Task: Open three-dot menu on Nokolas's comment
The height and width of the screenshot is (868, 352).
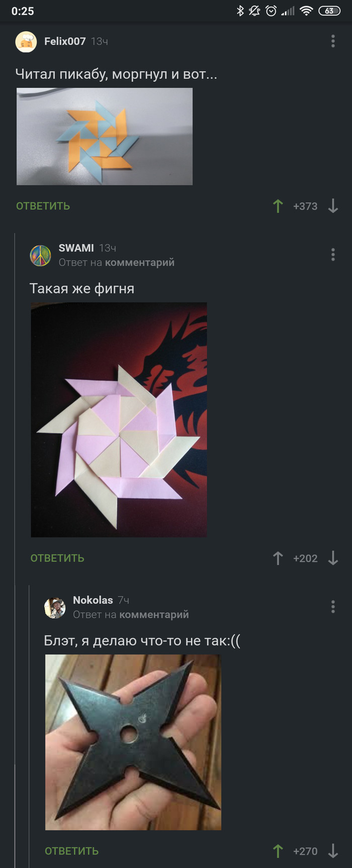Action: pos(333,607)
